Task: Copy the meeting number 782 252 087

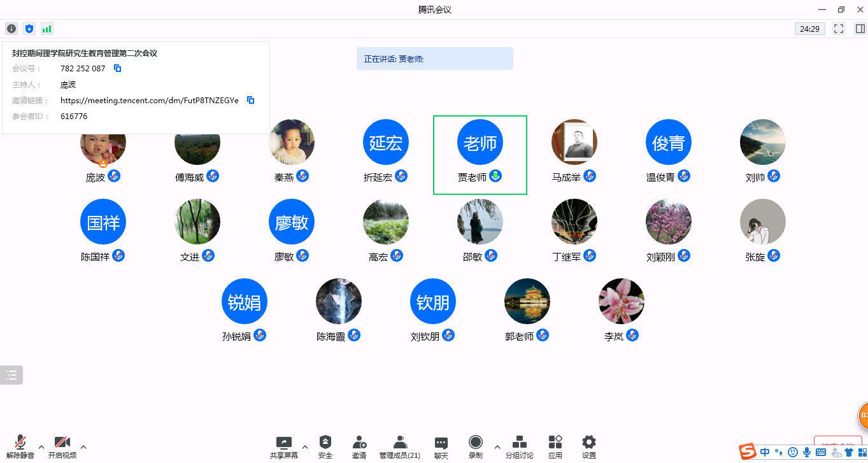Action: [x=117, y=69]
